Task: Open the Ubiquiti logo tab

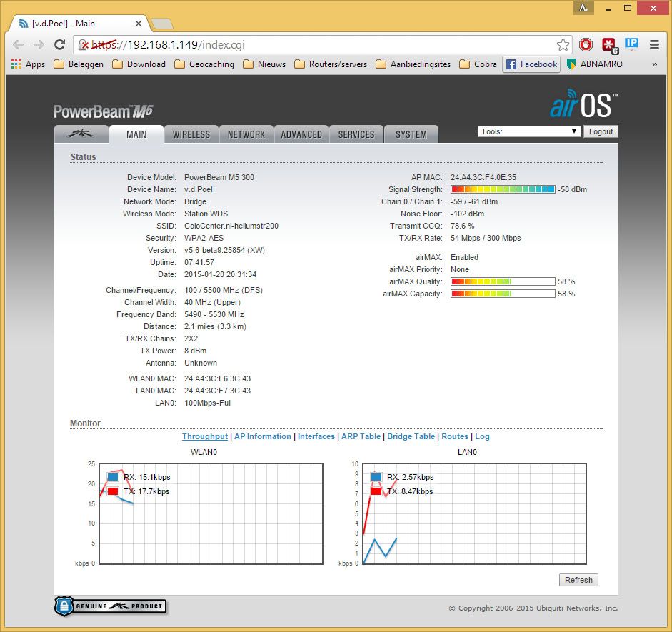Action: click(x=81, y=134)
